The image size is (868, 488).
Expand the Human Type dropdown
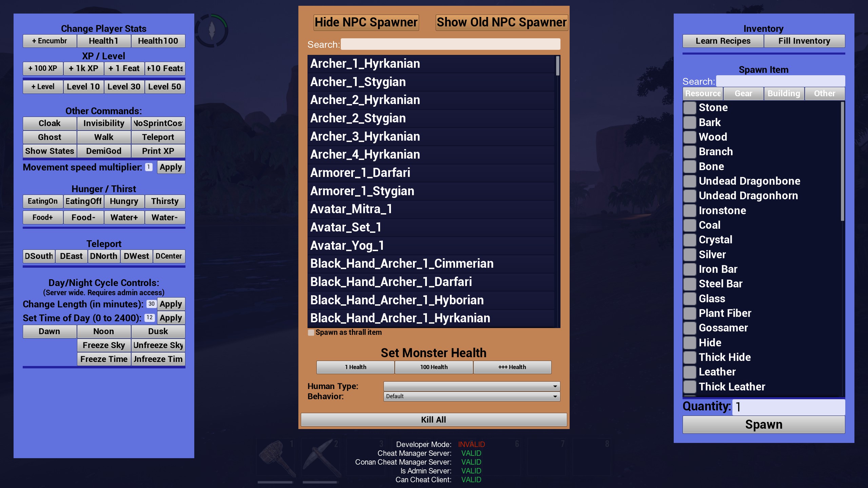tap(470, 386)
